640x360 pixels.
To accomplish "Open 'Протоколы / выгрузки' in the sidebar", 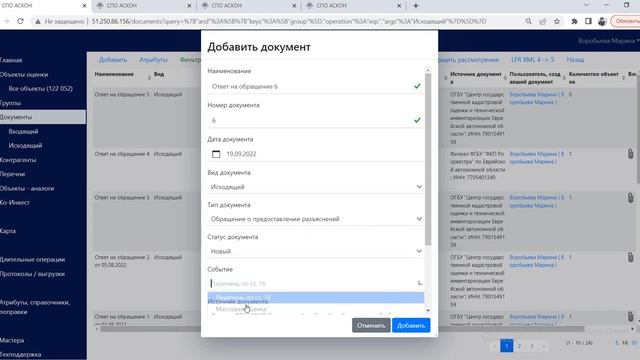I will [32, 274].
